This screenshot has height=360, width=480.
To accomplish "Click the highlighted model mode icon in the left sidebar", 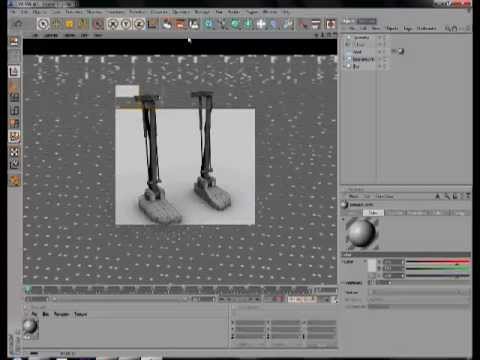I will (x=14, y=72).
